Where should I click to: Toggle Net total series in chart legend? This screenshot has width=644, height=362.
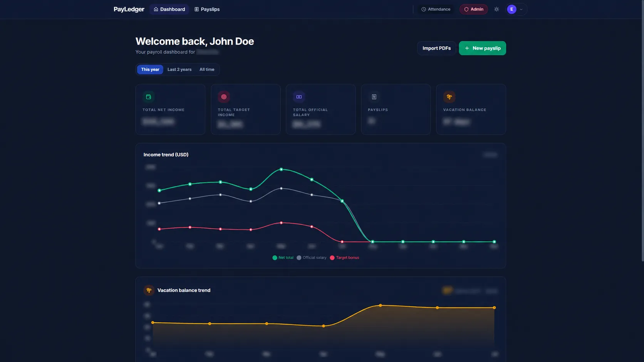click(x=283, y=258)
